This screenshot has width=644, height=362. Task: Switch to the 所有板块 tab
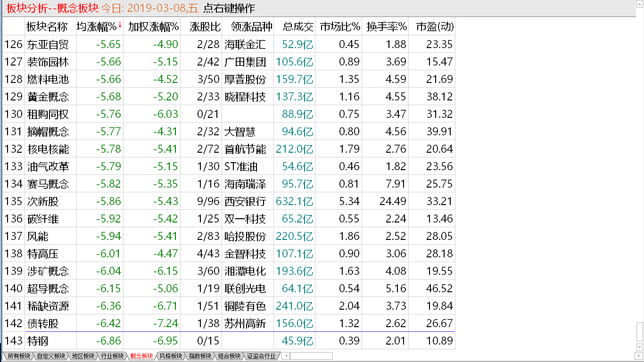18,356
